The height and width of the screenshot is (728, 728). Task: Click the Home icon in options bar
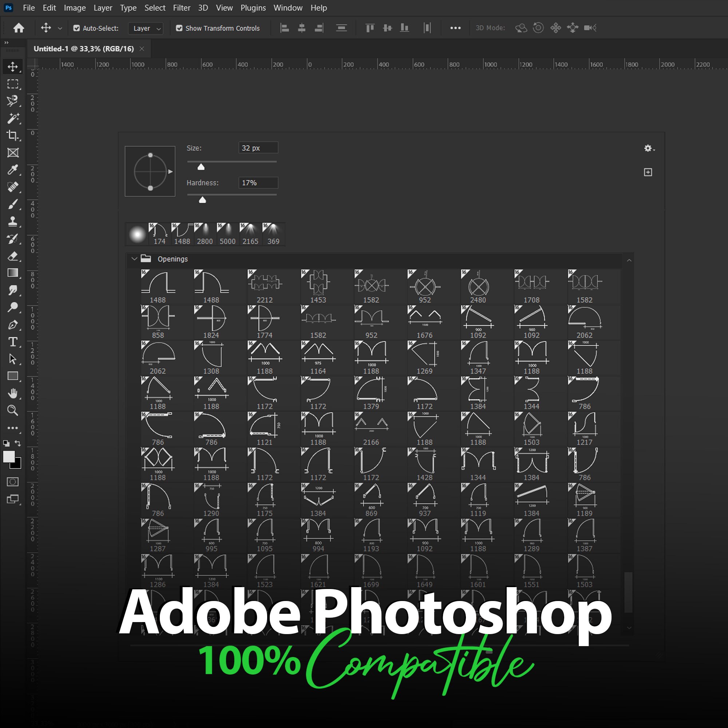click(19, 28)
